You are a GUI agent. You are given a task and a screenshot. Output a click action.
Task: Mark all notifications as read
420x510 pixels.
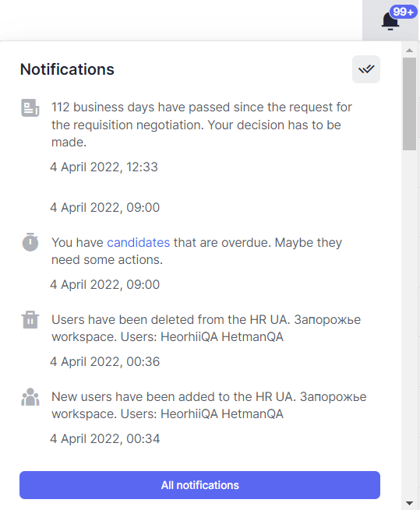coord(366,69)
